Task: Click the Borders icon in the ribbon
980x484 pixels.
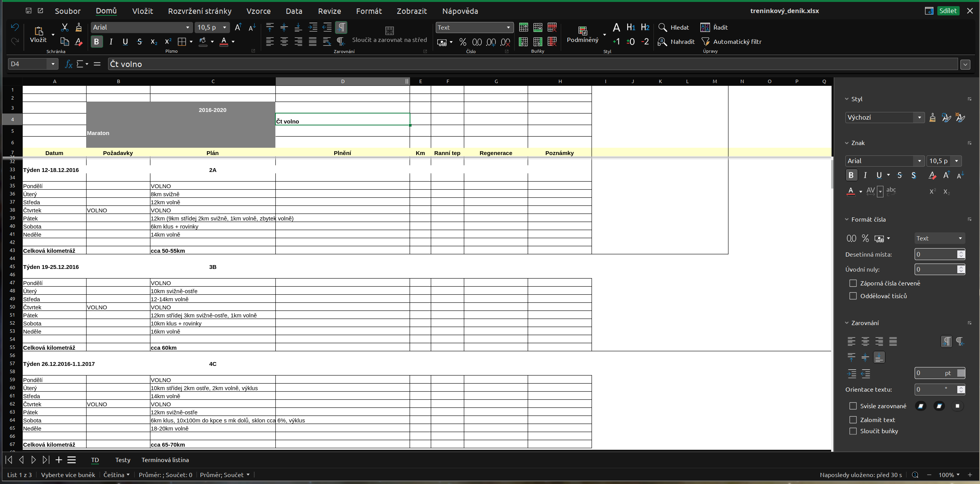Action: pyautogui.click(x=182, y=42)
